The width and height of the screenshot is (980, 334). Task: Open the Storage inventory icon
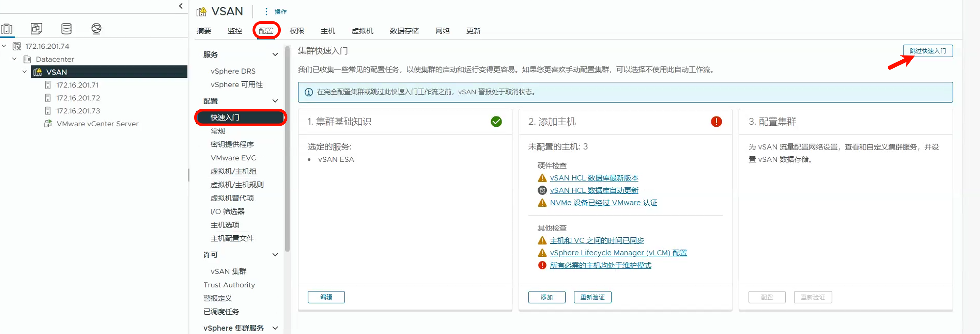pos(67,29)
